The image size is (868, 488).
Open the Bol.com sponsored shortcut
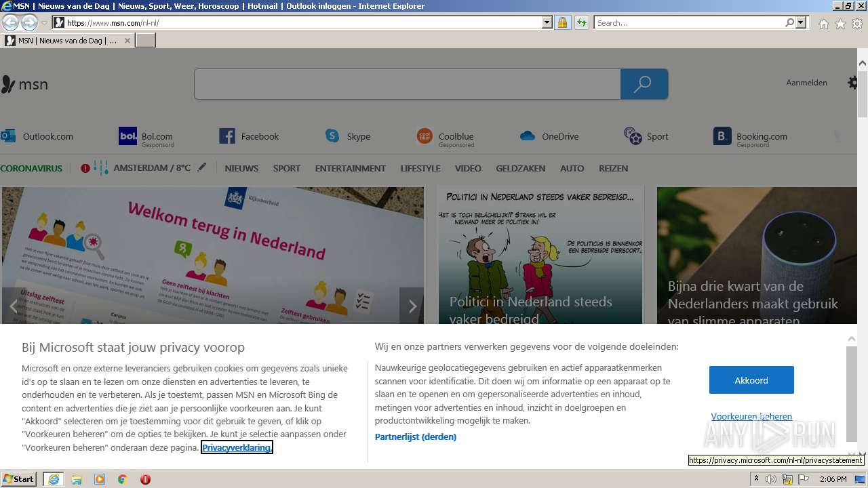pos(146,136)
